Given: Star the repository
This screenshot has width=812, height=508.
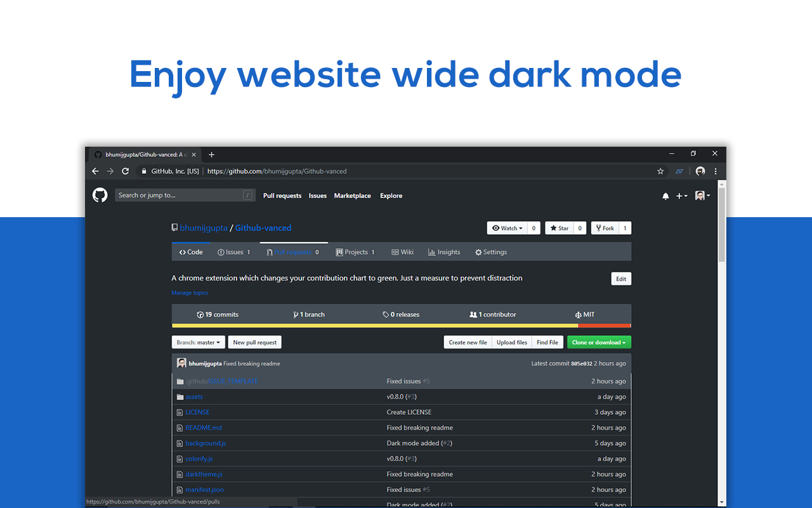Looking at the screenshot, I should click(x=559, y=228).
